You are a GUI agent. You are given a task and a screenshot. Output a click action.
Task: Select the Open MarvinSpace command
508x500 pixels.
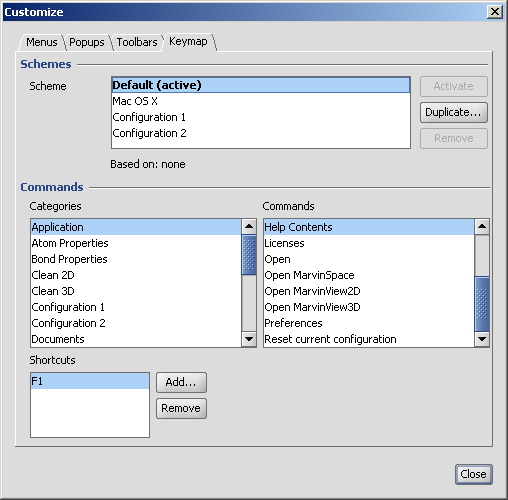point(369,275)
